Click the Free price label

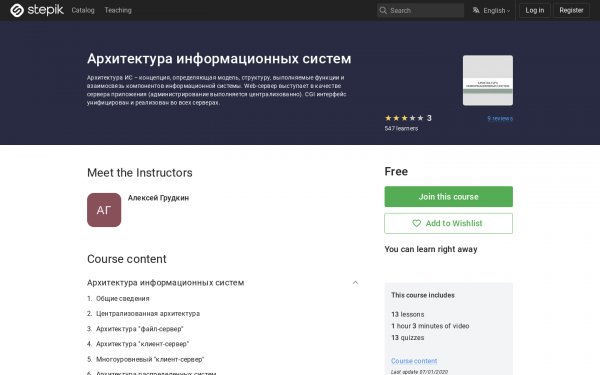(x=396, y=171)
